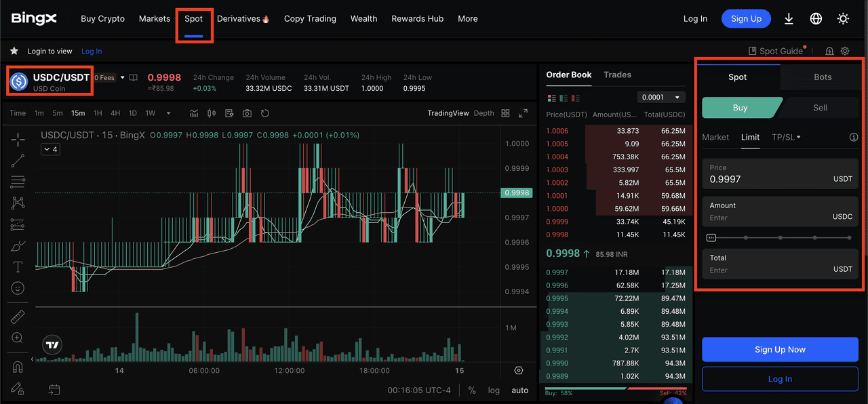Select the horizontal lines Fibonacci tool
This screenshot has height=404, width=868.
pyautogui.click(x=18, y=182)
